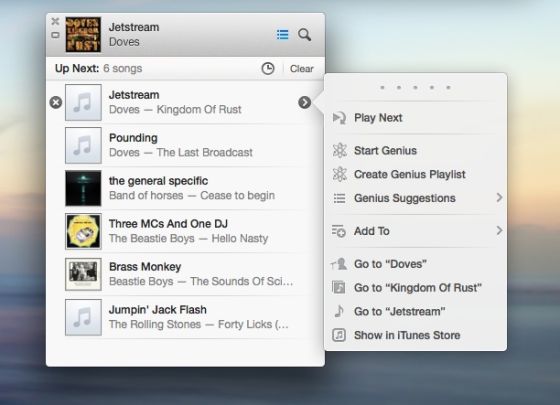This screenshot has height=405, width=560.
Task: Click the artist name Doves in header
Action: [x=124, y=42]
